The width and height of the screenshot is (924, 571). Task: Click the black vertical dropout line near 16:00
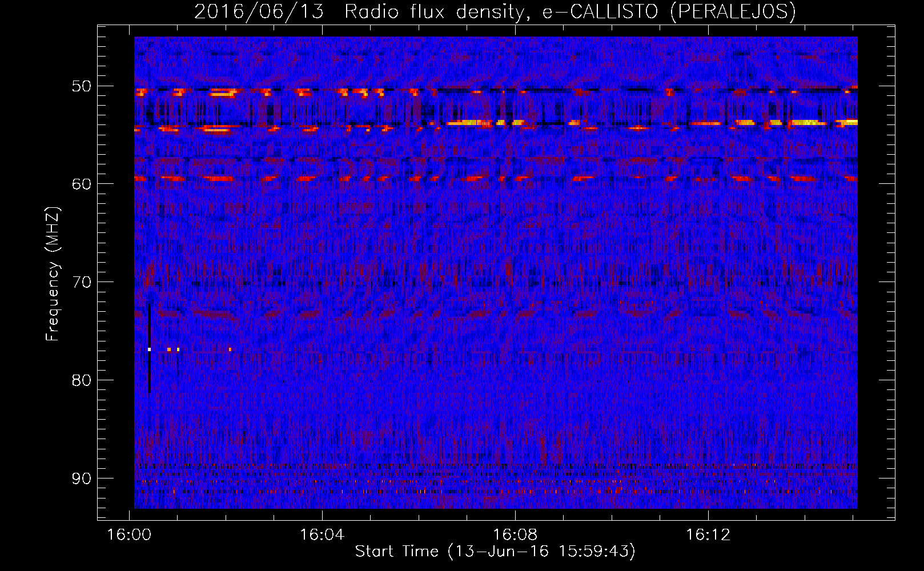(149, 348)
